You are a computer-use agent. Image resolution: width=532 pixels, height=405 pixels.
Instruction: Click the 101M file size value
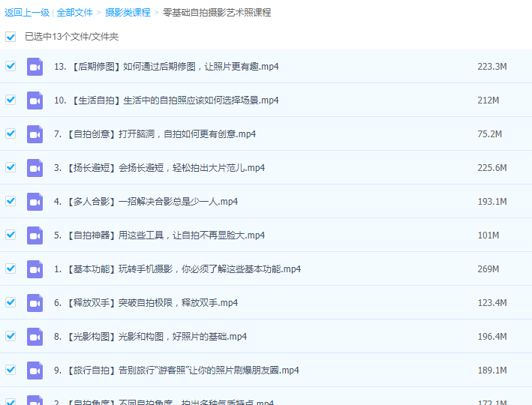coord(488,235)
